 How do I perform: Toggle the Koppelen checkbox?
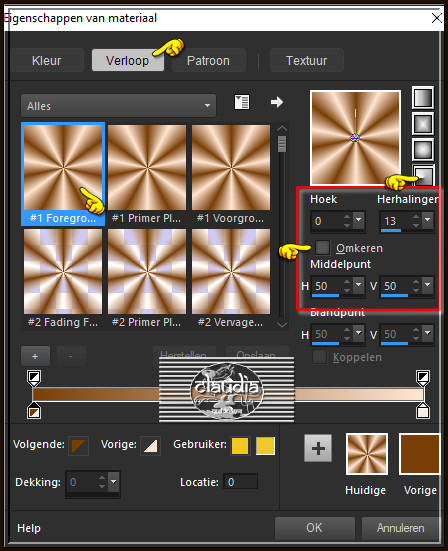(319, 357)
